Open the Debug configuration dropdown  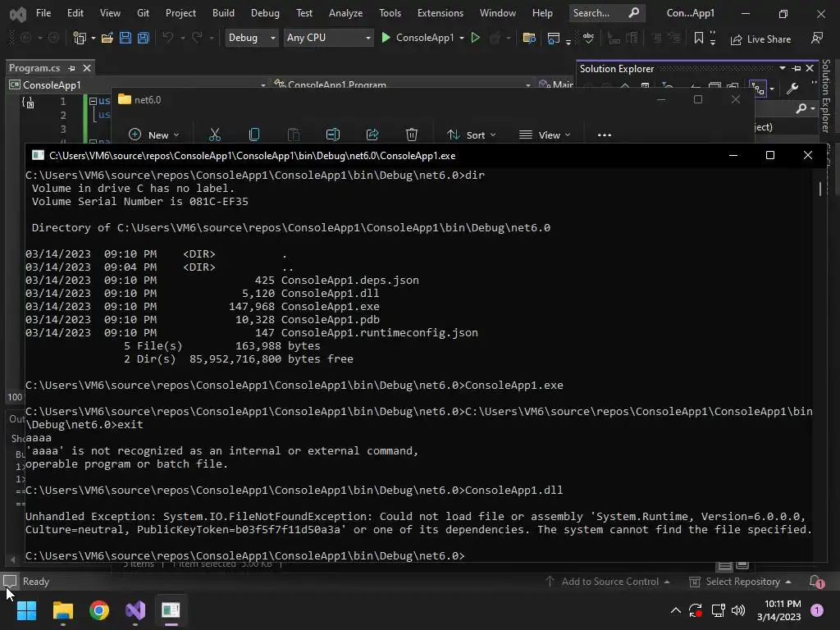[x=252, y=38]
